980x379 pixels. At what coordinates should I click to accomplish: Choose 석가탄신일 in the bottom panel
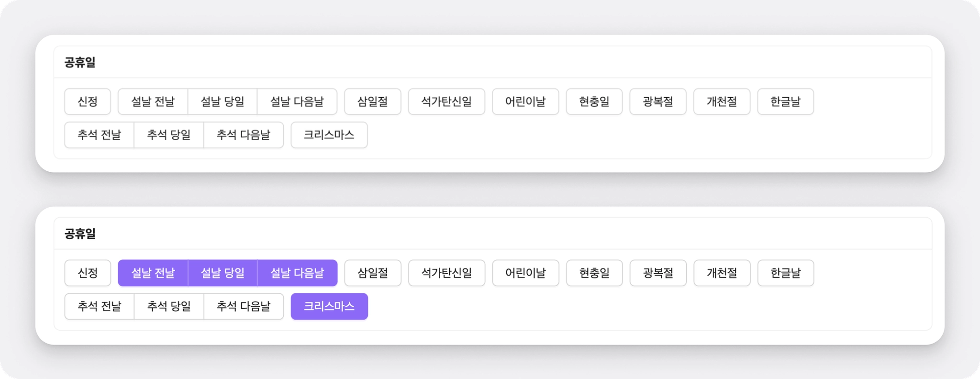point(446,273)
